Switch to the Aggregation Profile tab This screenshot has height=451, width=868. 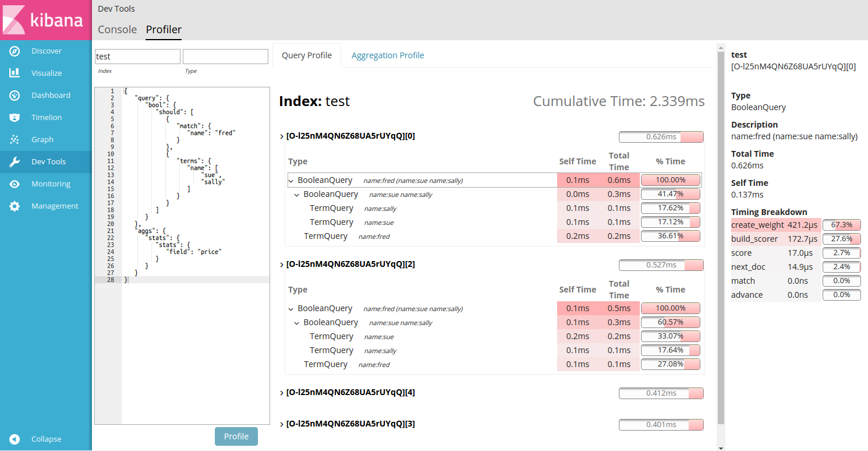tap(388, 55)
